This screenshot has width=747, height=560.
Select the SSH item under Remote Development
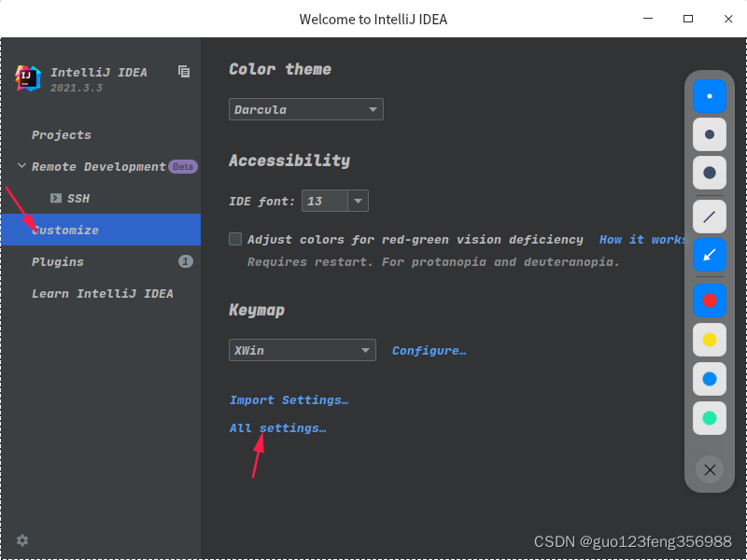(78, 198)
